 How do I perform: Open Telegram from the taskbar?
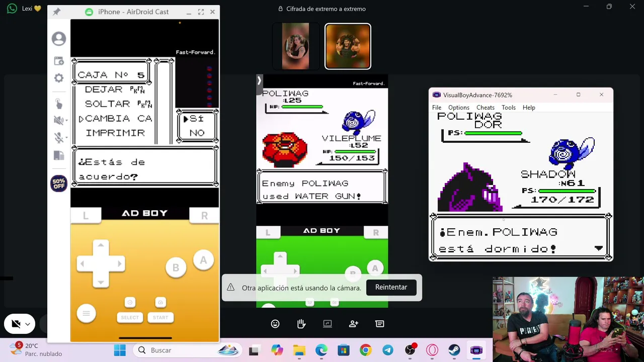point(387,350)
